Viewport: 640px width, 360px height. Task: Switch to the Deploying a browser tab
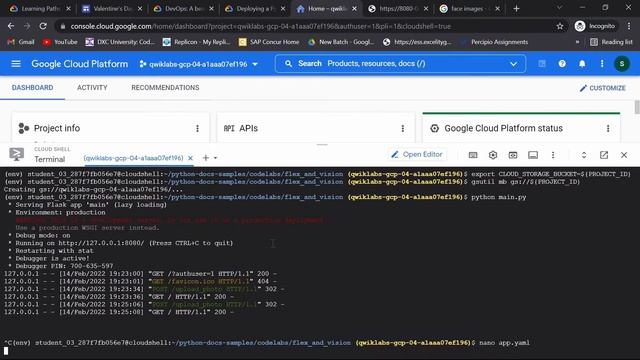(255, 9)
